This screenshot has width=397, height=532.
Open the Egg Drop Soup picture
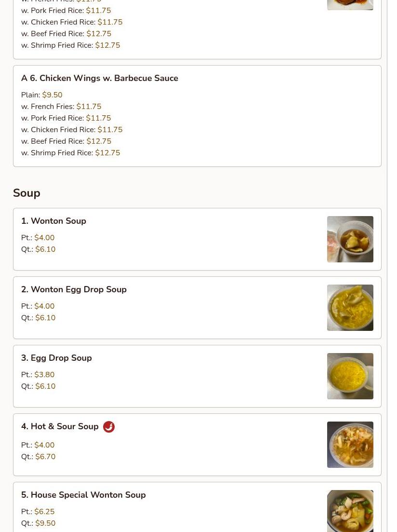[x=350, y=376]
